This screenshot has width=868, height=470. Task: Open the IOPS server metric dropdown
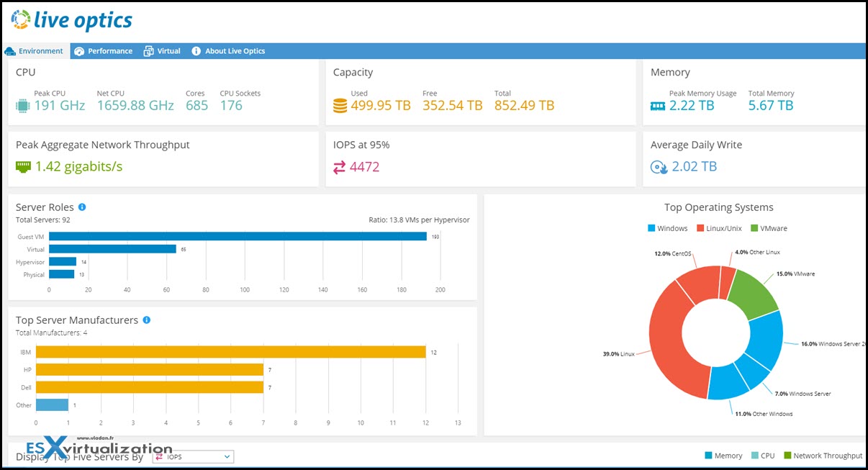click(193, 456)
